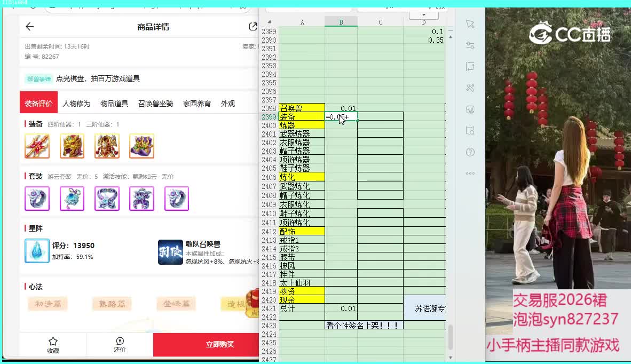This screenshot has height=364, width=631.
Task: Open the more options dots in sidebar
Action: pos(470,173)
